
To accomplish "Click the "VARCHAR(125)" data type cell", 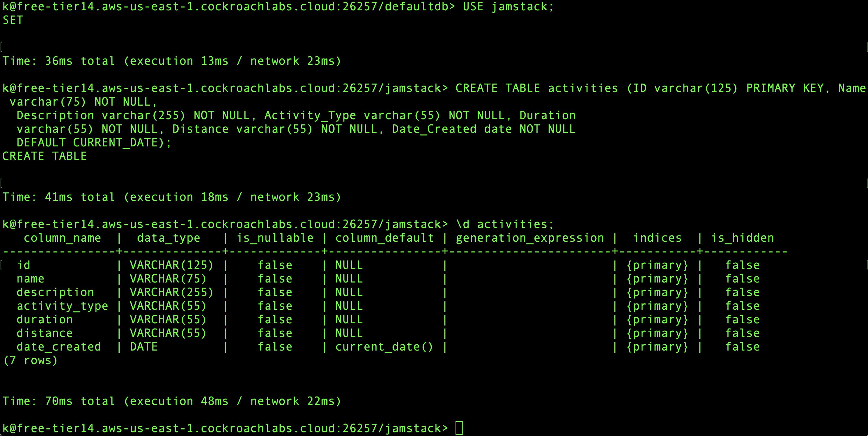I will [172, 265].
